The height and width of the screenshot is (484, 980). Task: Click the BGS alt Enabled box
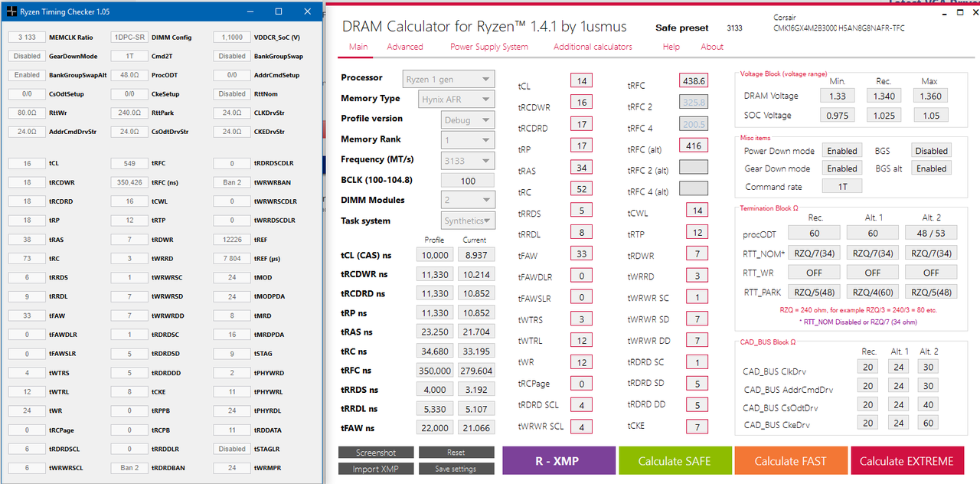point(931,168)
